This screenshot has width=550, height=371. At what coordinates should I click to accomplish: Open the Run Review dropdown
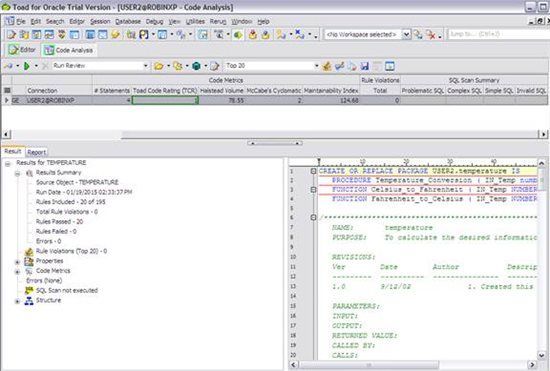tap(146, 66)
